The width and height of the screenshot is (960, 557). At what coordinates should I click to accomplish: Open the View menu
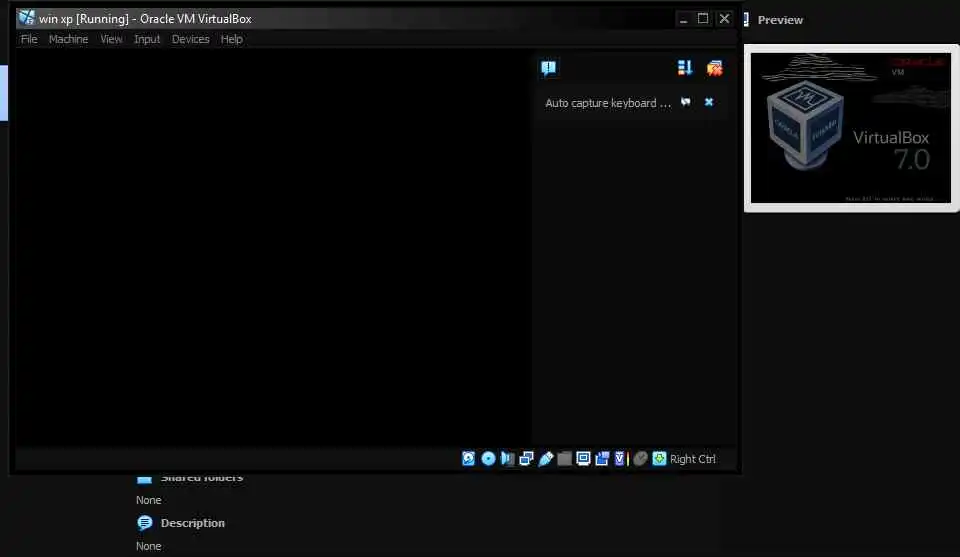click(x=111, y=39)
